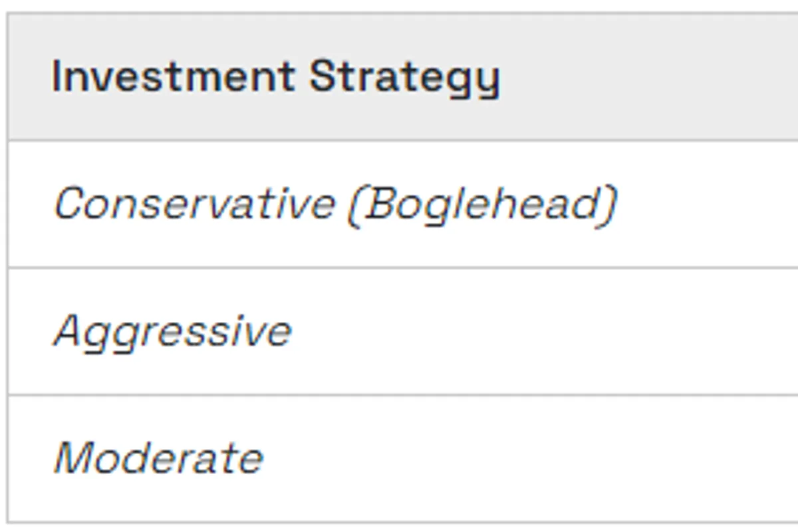The height and width of the screenshot is (532, 798).
Task: Click the "(Boglehead)" text in the table
Action: [x=482, y=204]
